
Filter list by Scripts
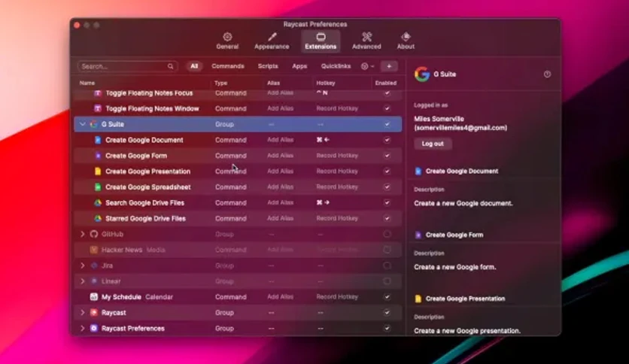coord(268,66)
